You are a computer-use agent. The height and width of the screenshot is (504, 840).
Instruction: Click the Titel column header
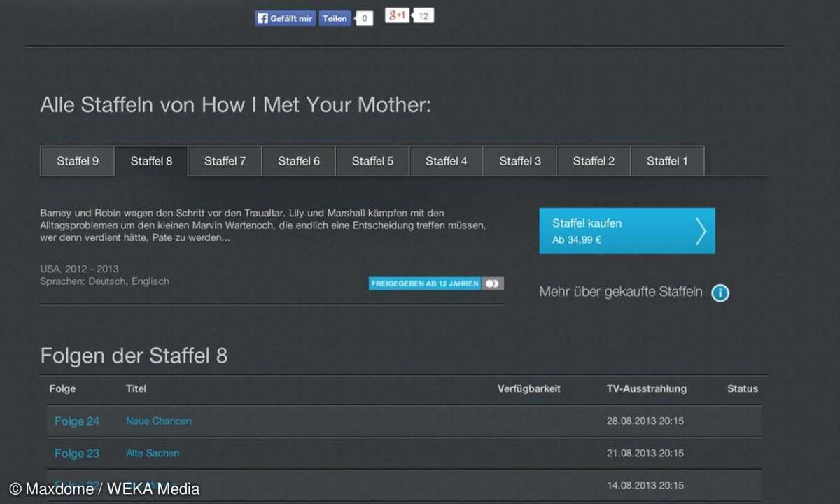136,388
